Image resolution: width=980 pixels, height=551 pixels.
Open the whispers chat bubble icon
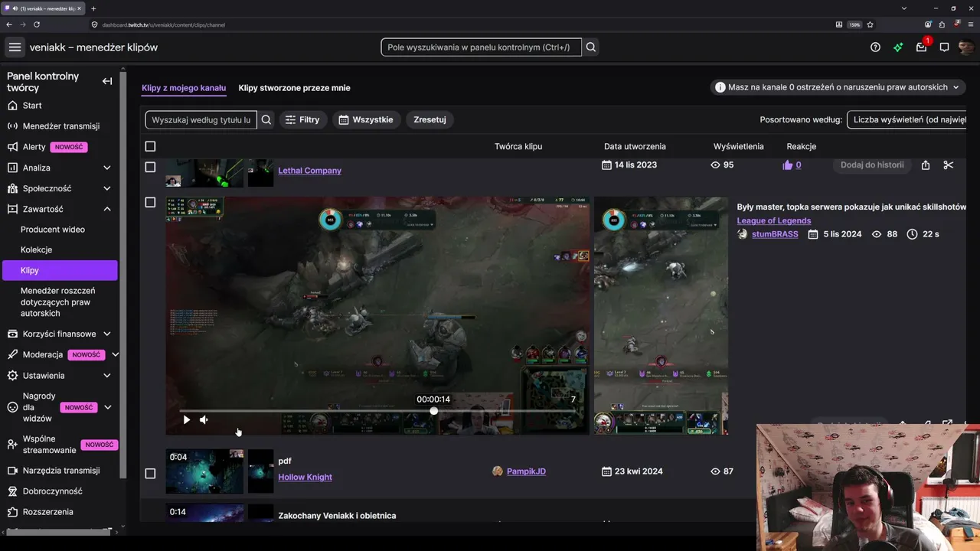(x=944, y=47)
